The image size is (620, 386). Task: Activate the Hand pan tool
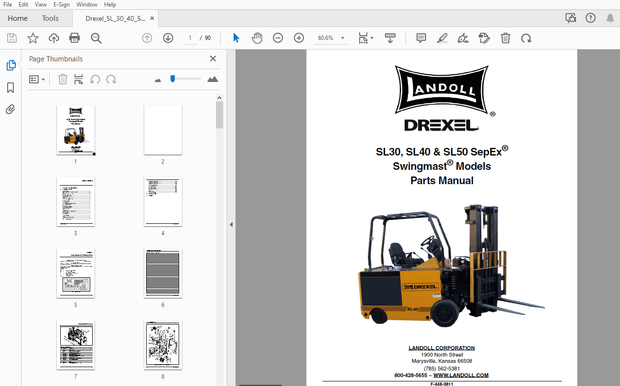pyautogui.click(x=257, y=38)
